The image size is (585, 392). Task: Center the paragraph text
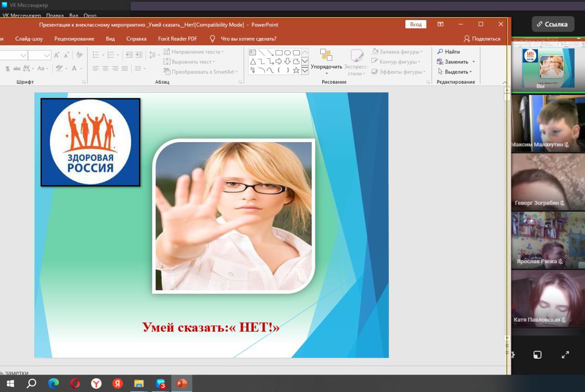click(106, 69)
